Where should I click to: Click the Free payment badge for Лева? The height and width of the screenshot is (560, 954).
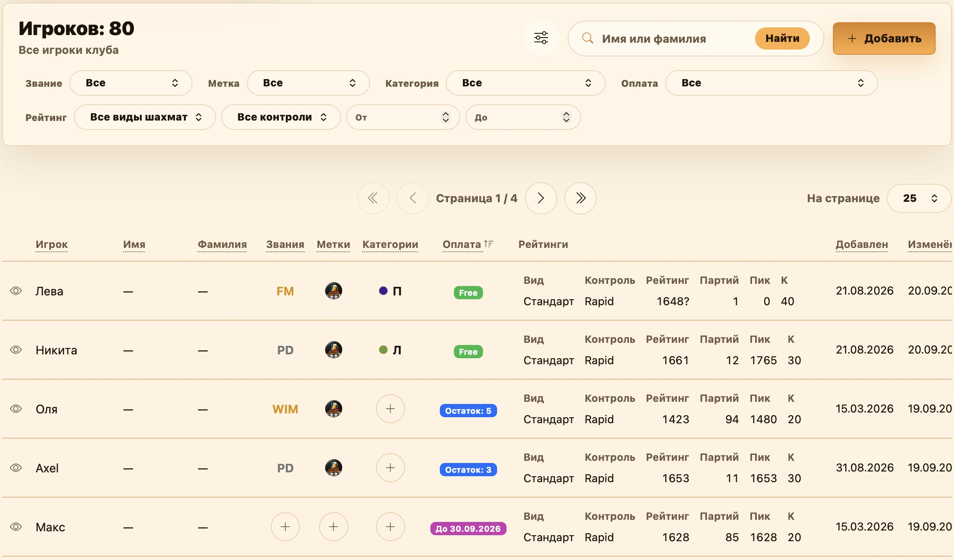(468, 293)
